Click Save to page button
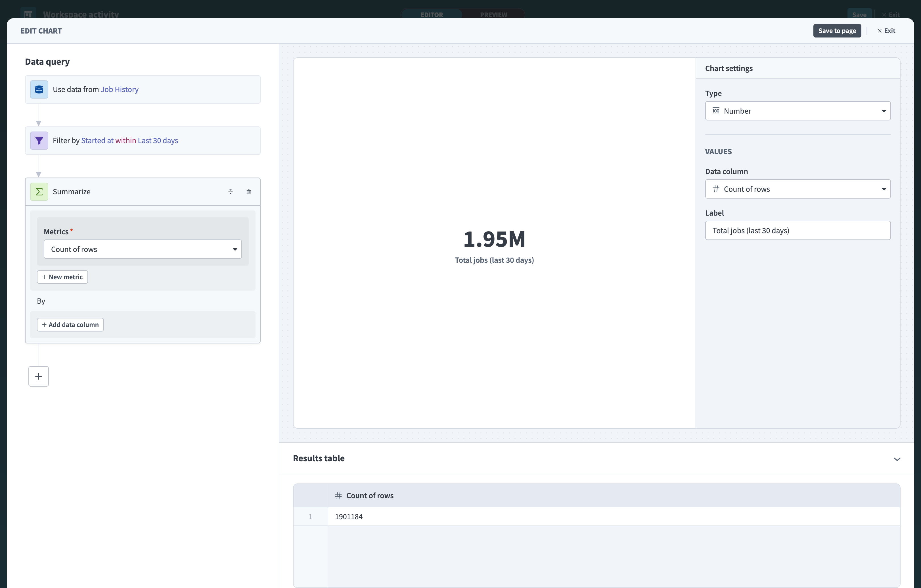This screenshot has width=921, height=588. coord(837,31)
